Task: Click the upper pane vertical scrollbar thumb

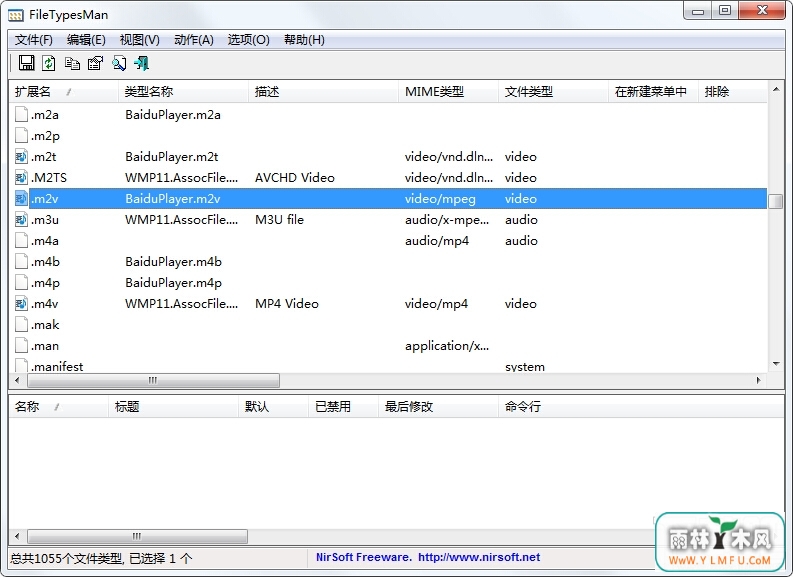Action: tap(776, 201)
